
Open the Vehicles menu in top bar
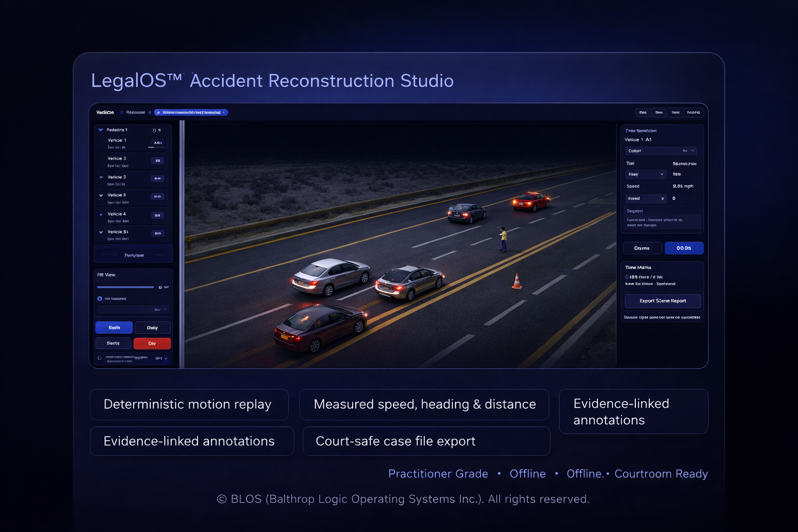pyautogui.click(x=105, y=112)
